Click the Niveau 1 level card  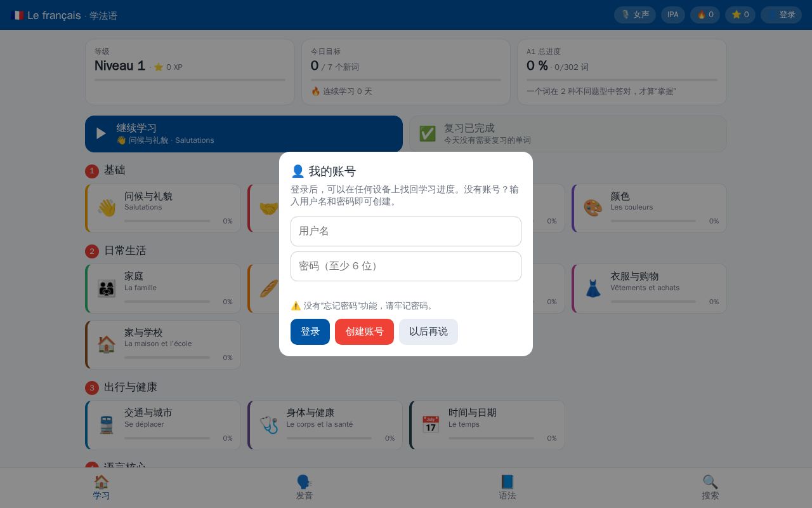click(190, 72)
